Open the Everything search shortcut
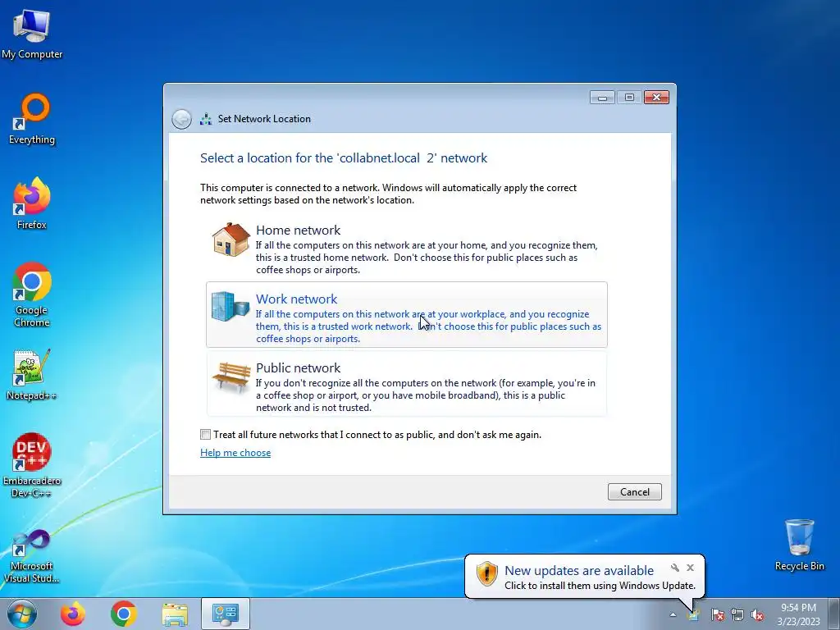Image resolution: width=840 pixels, height=630 pixels. tap(32, 119)
